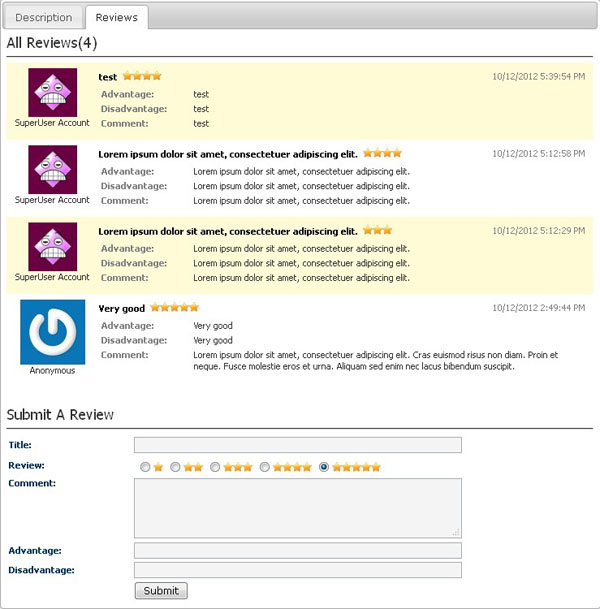Click the five-star rating on 'Very good' review
Image resolution: width=600 pixels, height=609 pixels.
coord(175,308)
